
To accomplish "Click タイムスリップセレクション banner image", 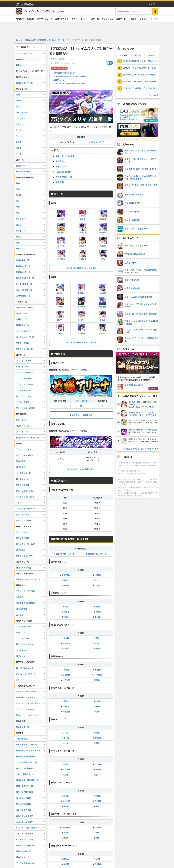I will 81,442.
